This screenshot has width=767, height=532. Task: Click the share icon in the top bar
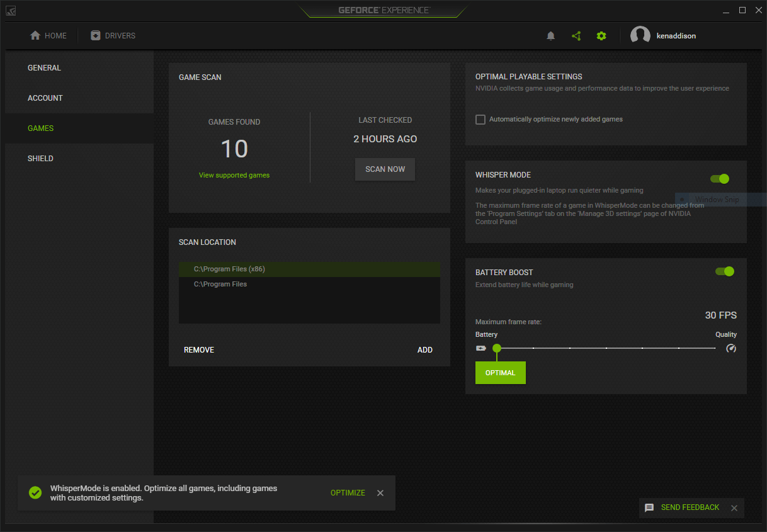[x=576, y=36]
